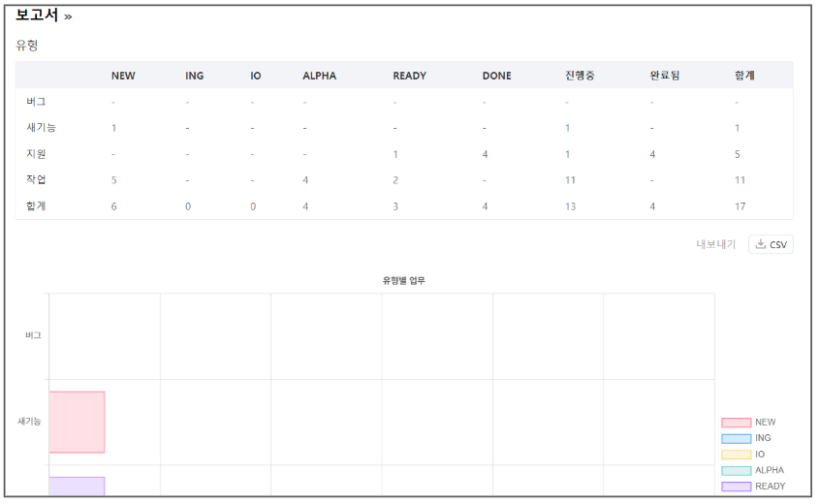Click the download icon on the CSV button
The height and width of the screenshot is (504, 819).
[x=761, y=244]
